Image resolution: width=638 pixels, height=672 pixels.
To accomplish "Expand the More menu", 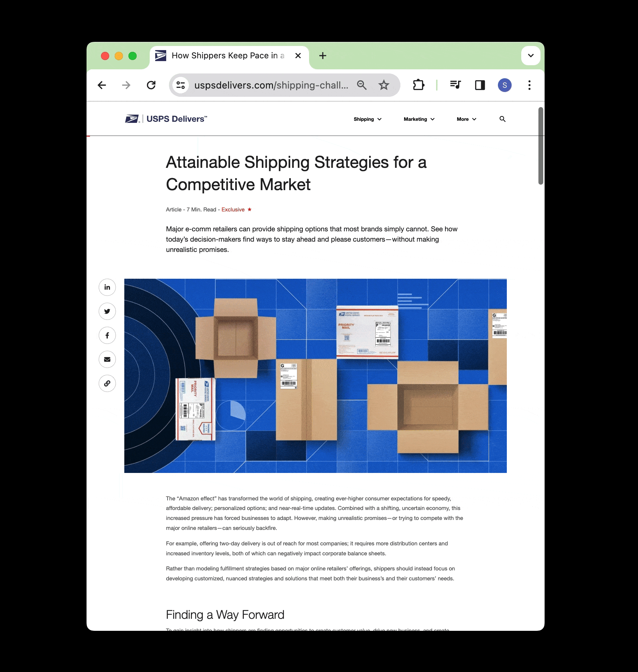I will tap(466, 119).
